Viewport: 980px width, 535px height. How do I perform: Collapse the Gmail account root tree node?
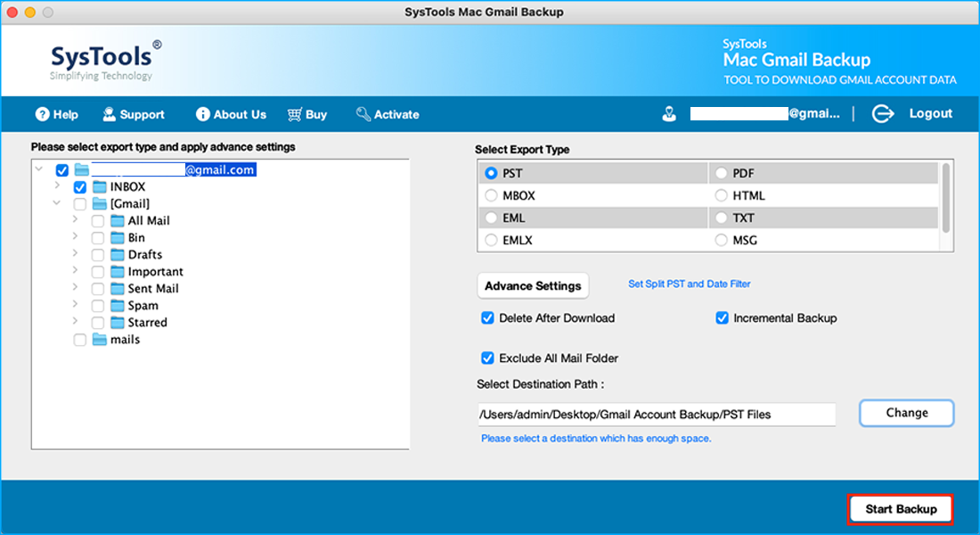[39, 169]
